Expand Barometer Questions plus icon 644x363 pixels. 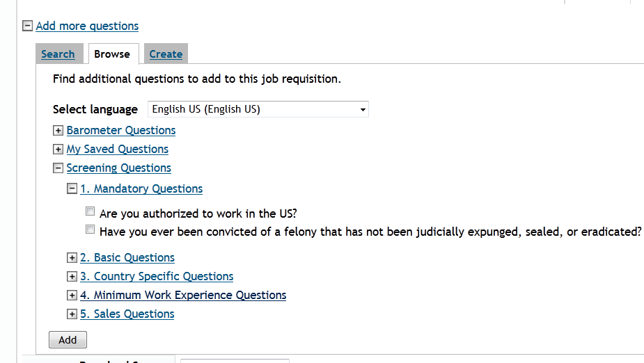(58, 131)
